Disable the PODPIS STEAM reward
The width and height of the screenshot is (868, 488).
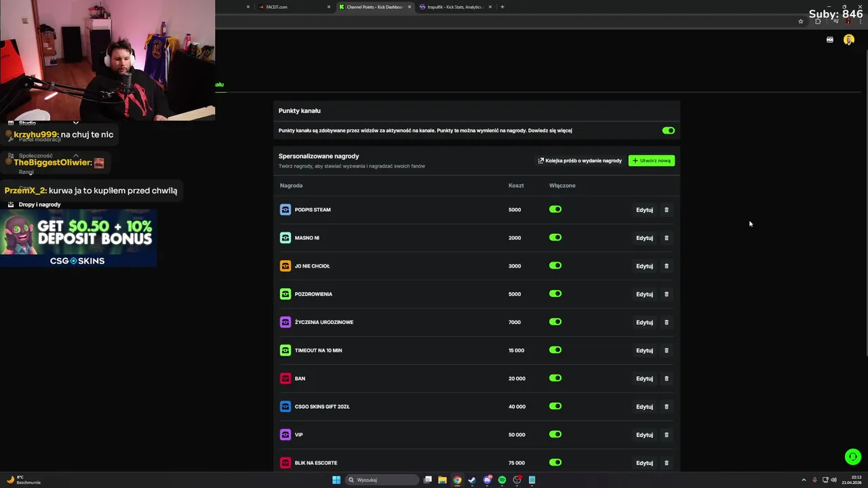pos(555,209)
